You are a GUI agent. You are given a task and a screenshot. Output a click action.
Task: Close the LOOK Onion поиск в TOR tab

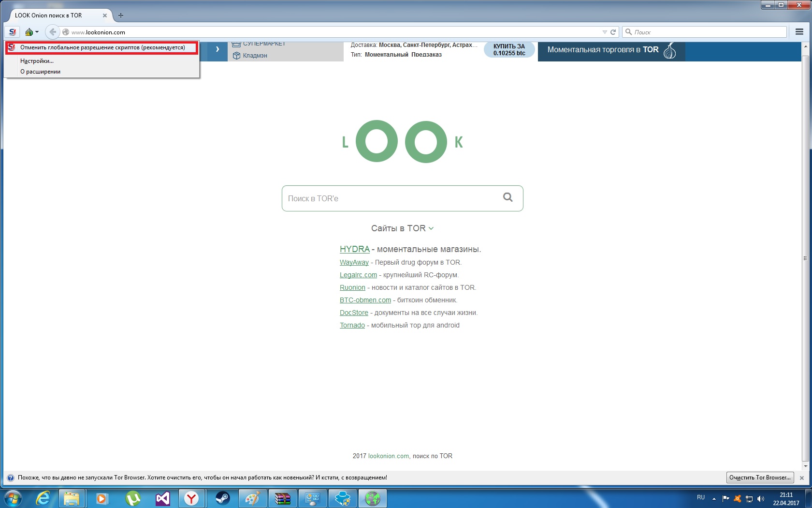tap(105, 15)
